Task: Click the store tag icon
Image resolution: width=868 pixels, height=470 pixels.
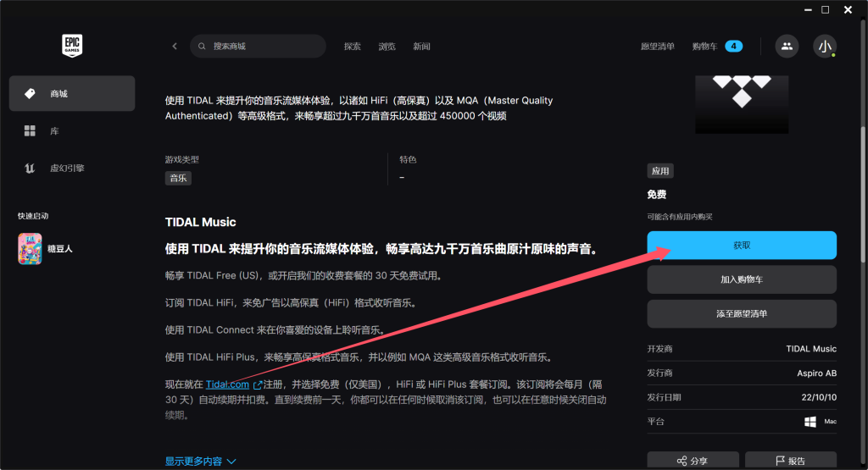Action: pyautogui.click(x=30, y=93)
